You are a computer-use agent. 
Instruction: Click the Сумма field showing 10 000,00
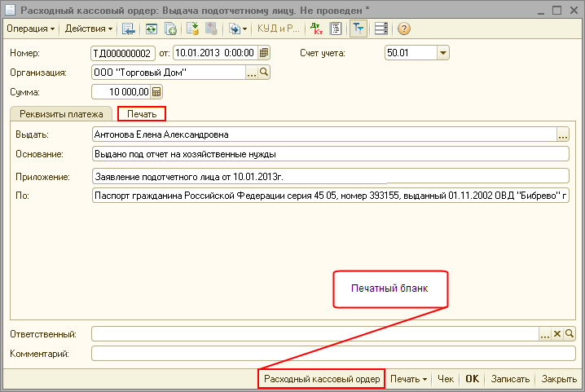pos(121,92)
